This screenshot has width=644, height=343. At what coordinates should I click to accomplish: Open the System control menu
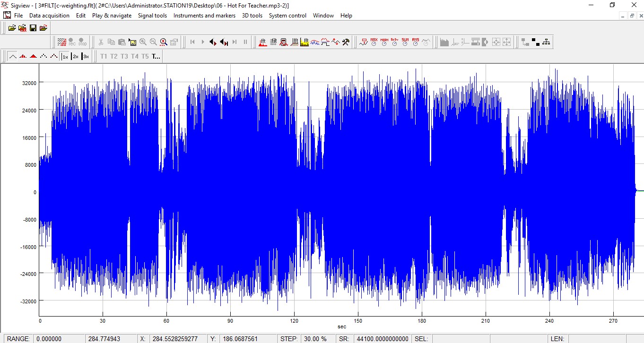click(x=287, y=16)
